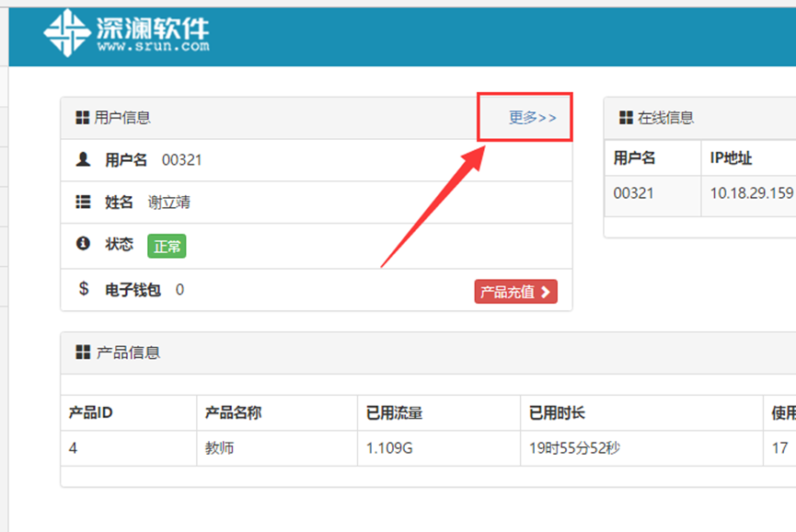This screenshot has height=532, width=796.
Task: Select the 产品名称 column header
Action: point(233,413)
